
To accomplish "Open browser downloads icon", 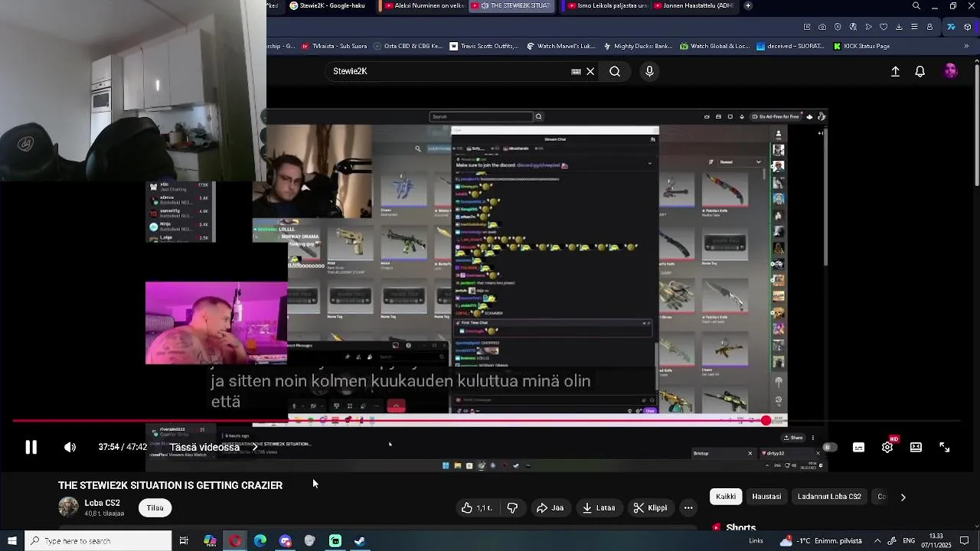I will (x=899, y=27).
